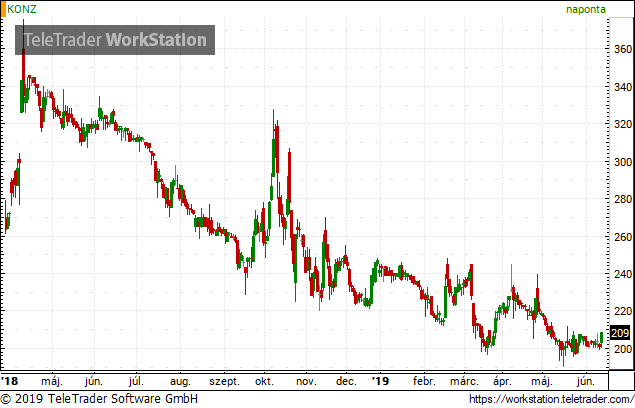Viewport: 635px width, 408px height.
Task: Click the dec. month label
Action: (346, 381)
